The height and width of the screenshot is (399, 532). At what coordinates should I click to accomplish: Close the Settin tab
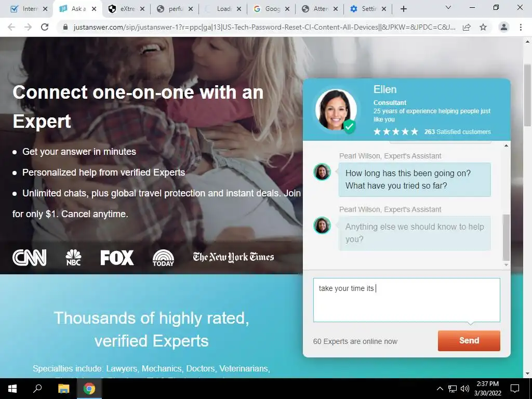384,9
